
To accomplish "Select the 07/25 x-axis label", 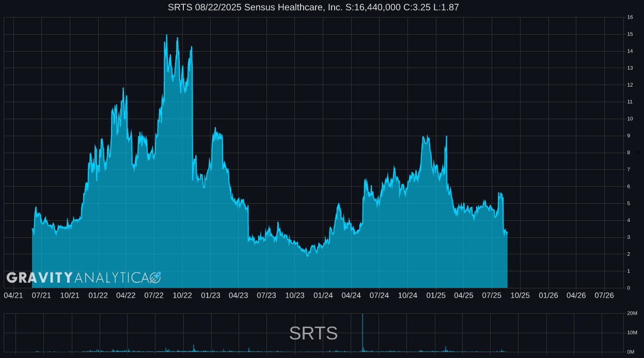I will tap(492, 295).
